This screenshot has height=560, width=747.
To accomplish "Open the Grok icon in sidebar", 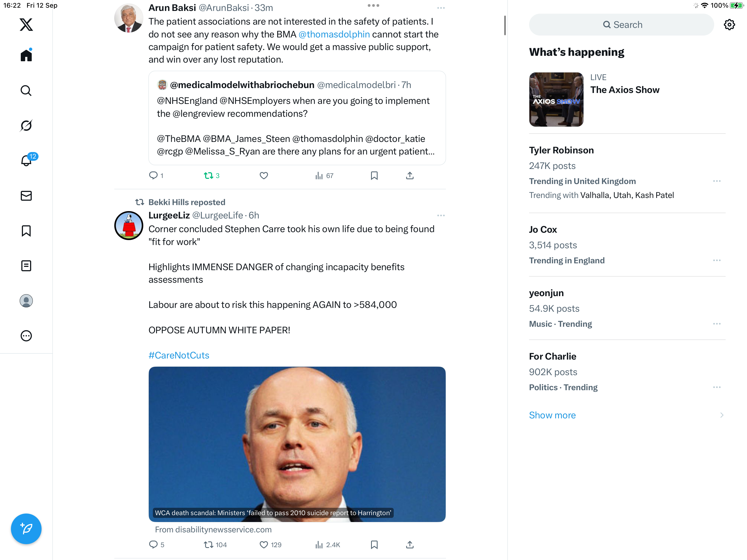I will point(26,126).
